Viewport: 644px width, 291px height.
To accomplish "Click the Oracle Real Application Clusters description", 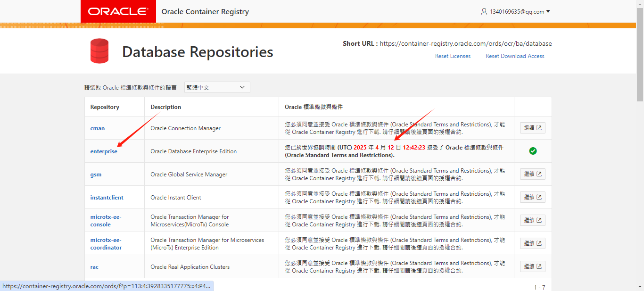I will coord(190,267).
